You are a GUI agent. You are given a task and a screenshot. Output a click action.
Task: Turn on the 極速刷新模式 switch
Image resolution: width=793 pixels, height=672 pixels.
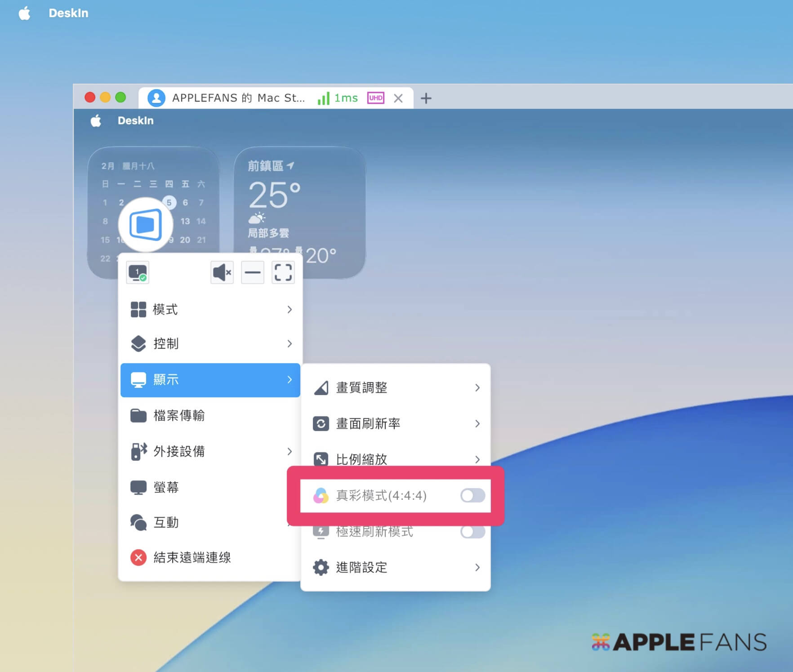[472, 532]
